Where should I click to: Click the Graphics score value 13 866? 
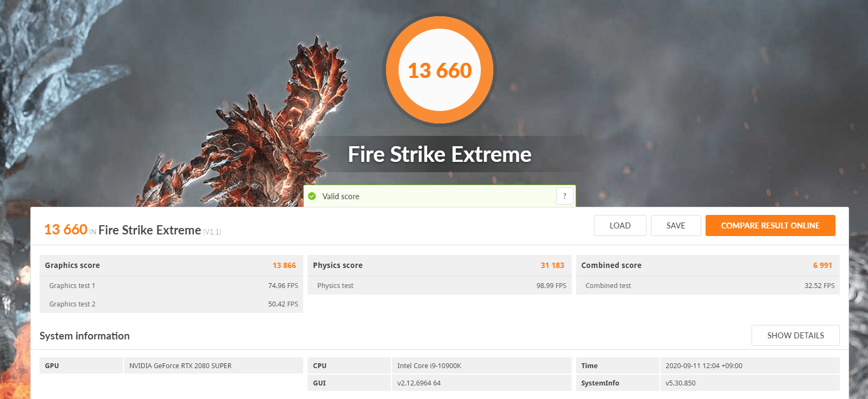click(284, 265)
